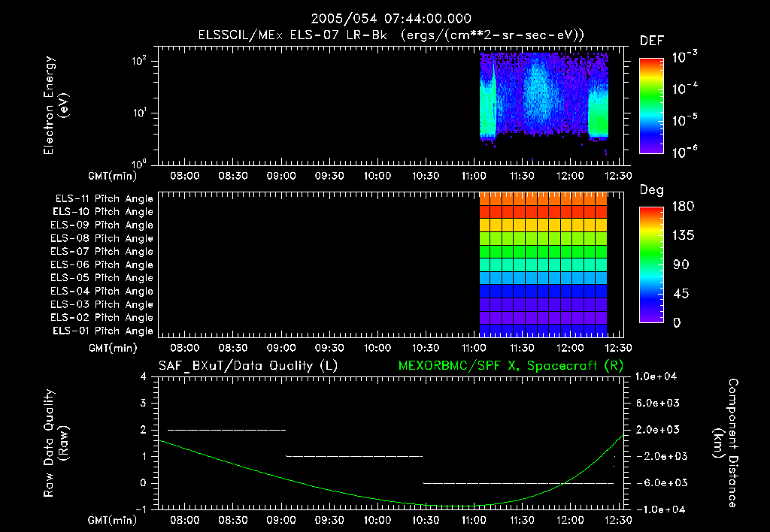Screen dimensions: 770x532
Task: Click the Component Distance (km) axis label
Action: click(x=726, y=443)
